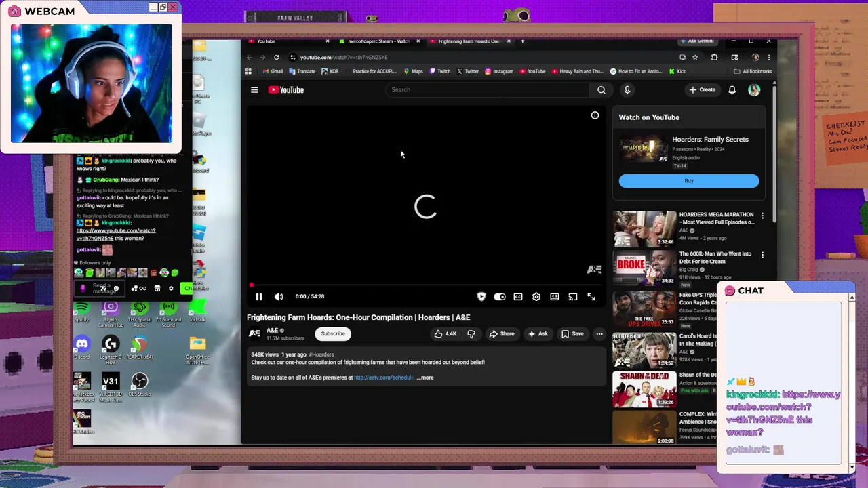Click Buy for Hoarders: Family Secrets

point(689,181)
